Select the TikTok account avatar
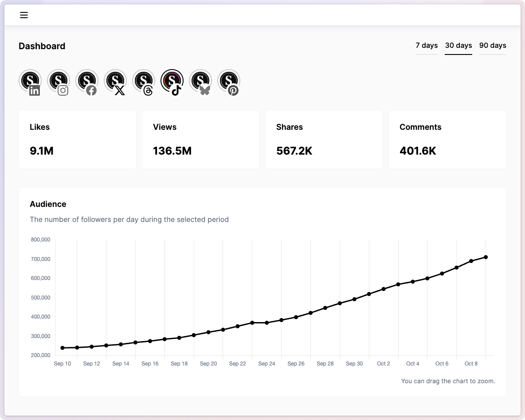 click(172, 82)
